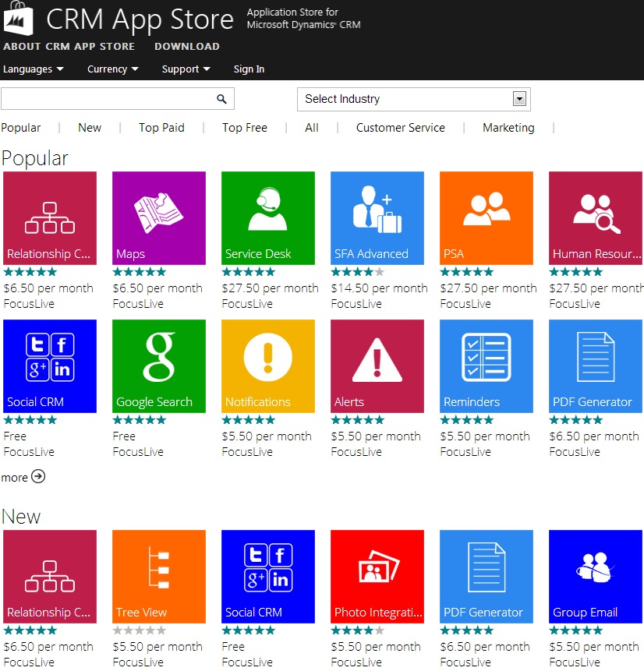Expand the Select Industry combo box
Screen dimensions: 644x671
click(413, 99)
